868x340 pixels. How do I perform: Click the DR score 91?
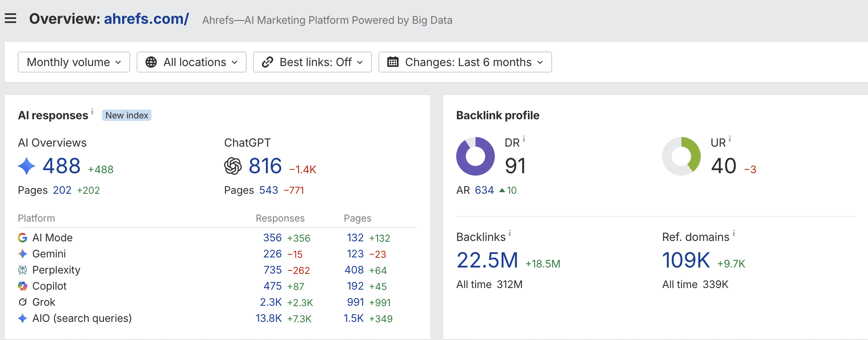pos(515,166)
